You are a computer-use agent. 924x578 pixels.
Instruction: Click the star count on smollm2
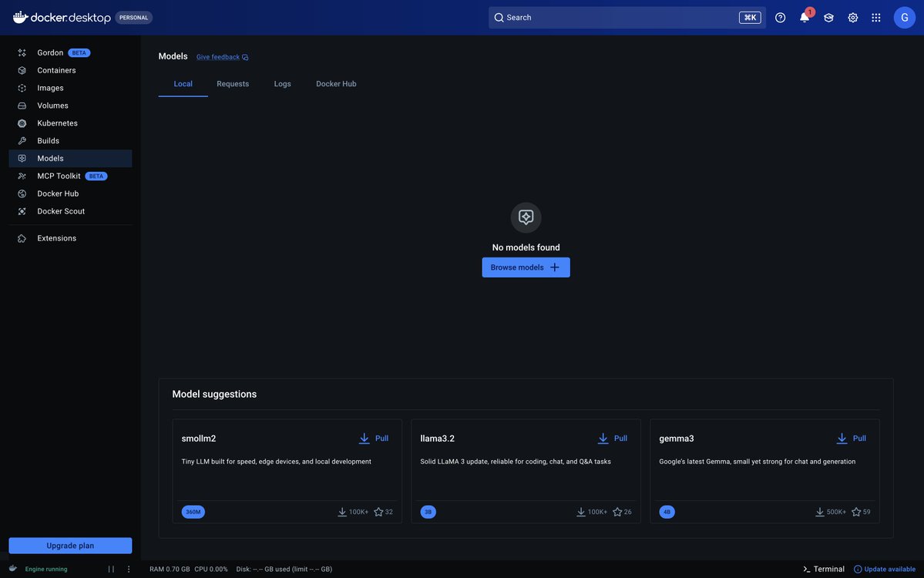click(383, 512)
